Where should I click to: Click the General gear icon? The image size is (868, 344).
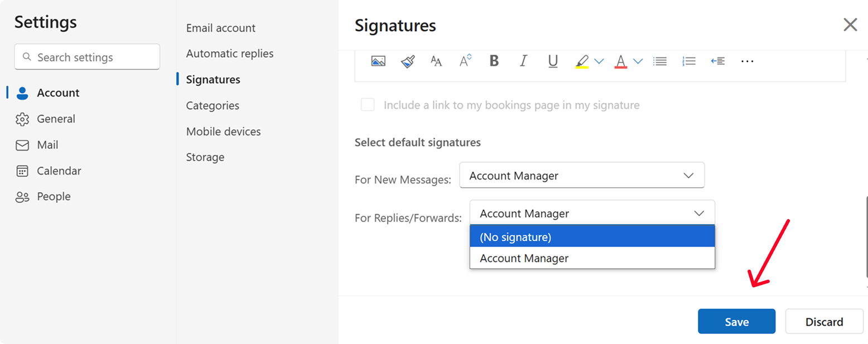[22, 119]
